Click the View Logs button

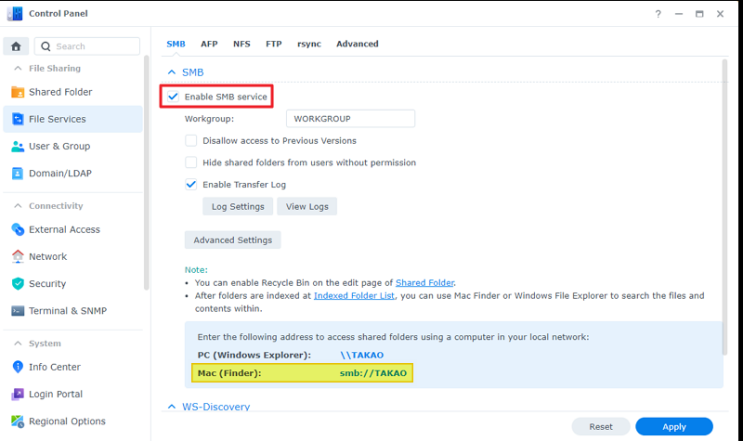(x=307, y=207)
